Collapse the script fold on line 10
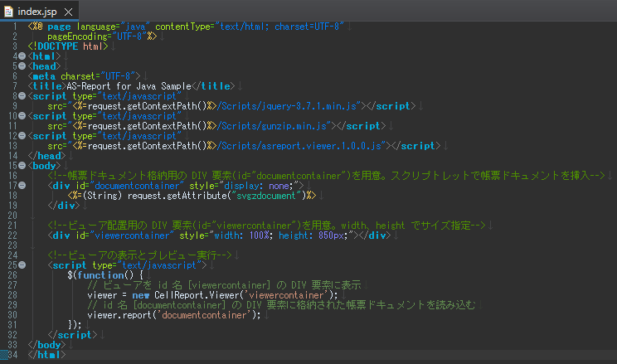Image resolution: width=617 pixels, height=364 pixels. (22, 116)
